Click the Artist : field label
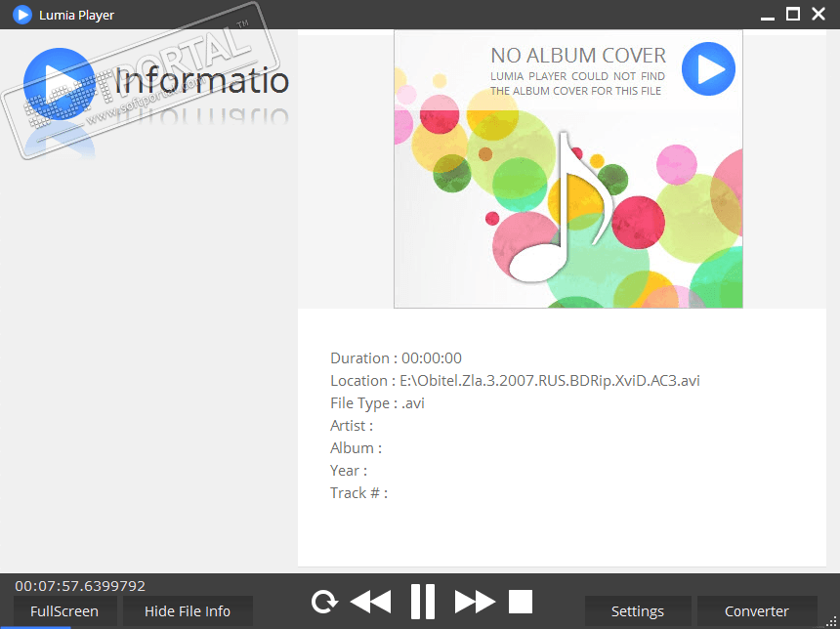The height and width of the screenshot is (629, 840). click(x=352, y=426)
